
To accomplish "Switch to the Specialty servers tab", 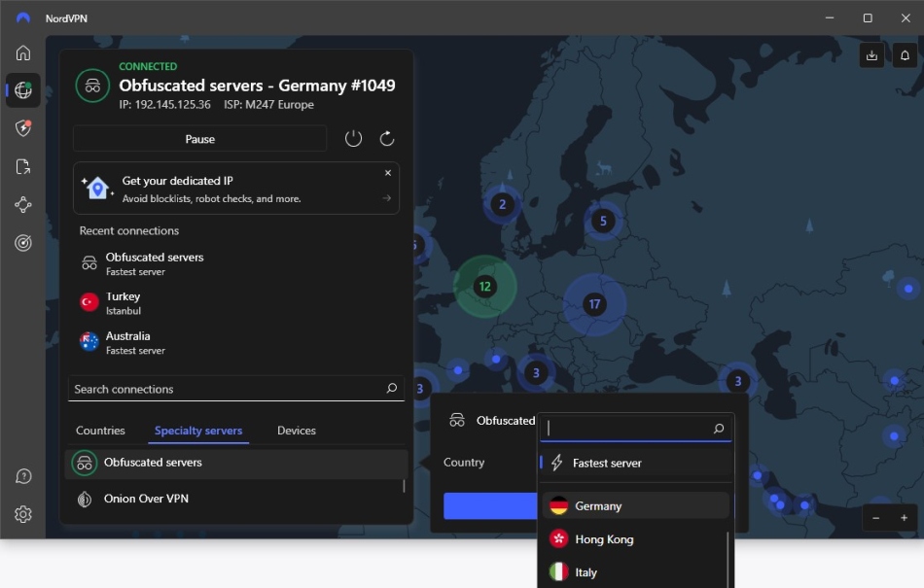I will click(x=198, y=431).
